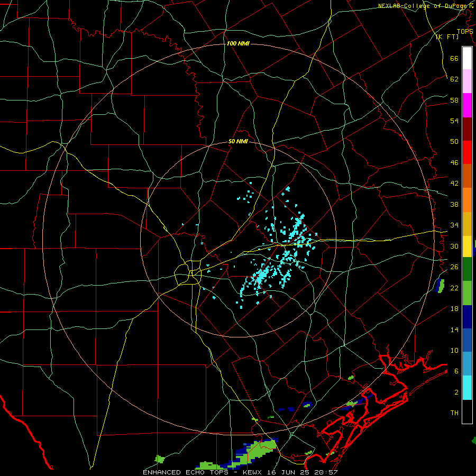Click the 66 value on the legend
476x476 pixels.
454,58
